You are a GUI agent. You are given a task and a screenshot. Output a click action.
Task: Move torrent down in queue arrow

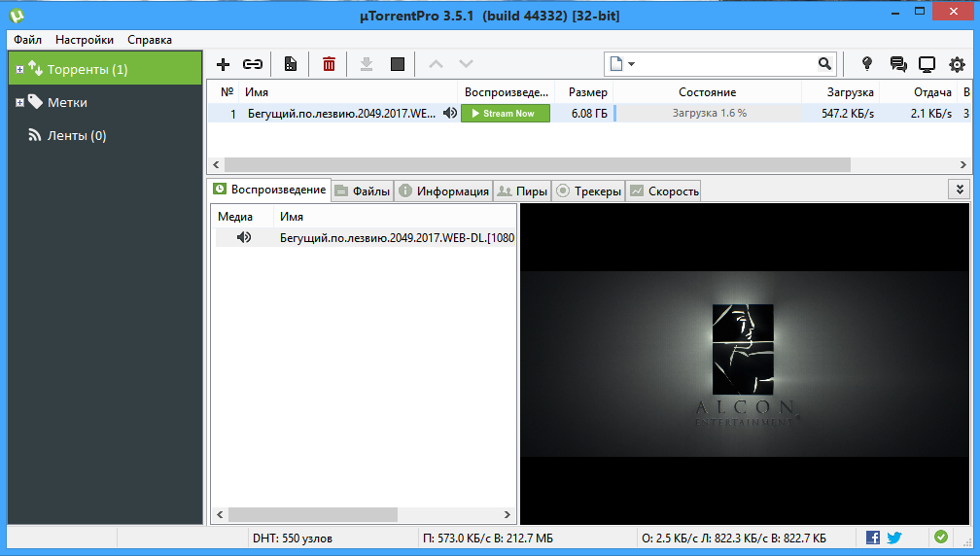point(467,64)
